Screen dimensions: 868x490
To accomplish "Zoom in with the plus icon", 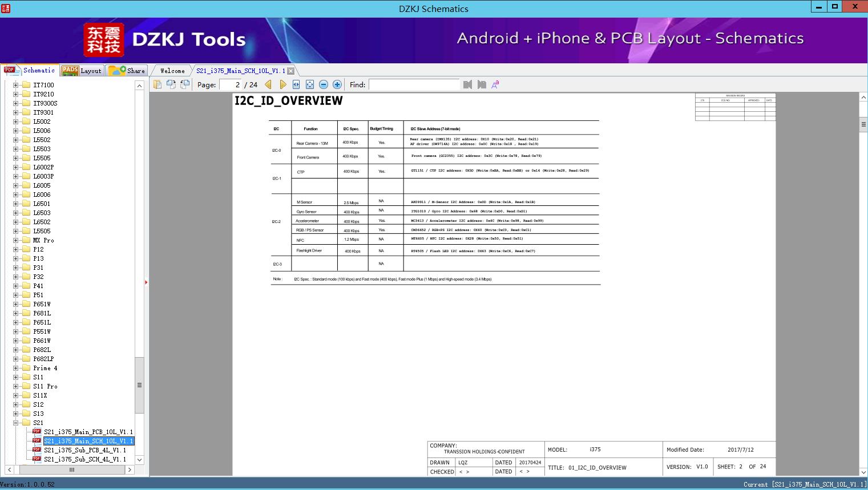I will (337, 84).
